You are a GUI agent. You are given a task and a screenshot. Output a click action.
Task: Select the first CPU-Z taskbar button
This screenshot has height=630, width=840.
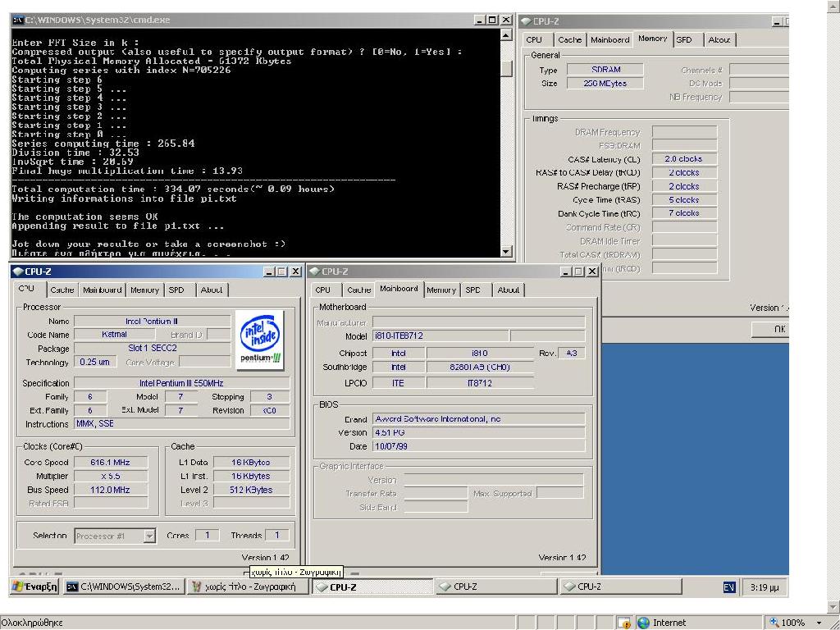372,587
